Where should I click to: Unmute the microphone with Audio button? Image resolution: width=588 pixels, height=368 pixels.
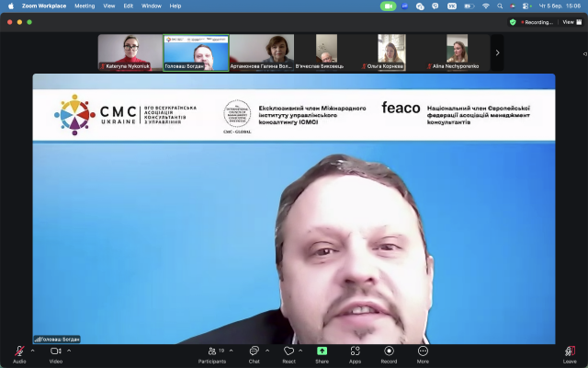pos(19,352)
